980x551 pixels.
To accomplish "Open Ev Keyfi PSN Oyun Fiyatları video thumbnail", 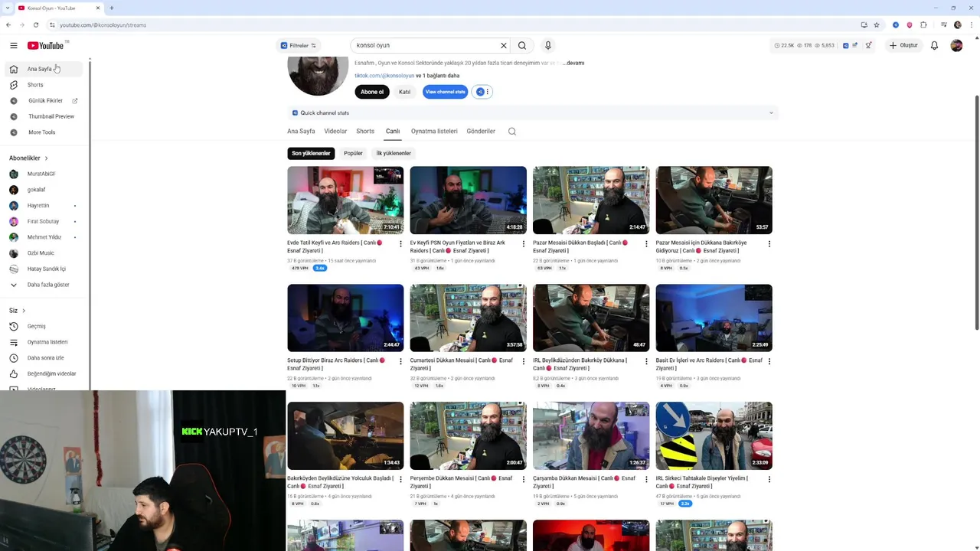I will (x=468, y=200).
